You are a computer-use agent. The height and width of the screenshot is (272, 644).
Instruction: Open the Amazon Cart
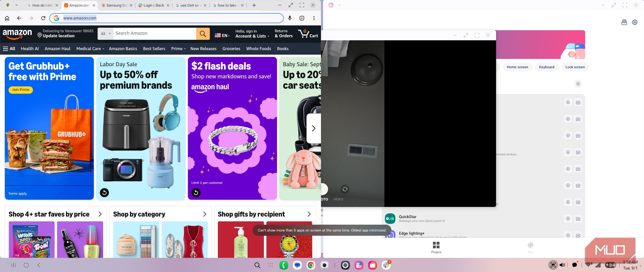(x=308, y=33)
